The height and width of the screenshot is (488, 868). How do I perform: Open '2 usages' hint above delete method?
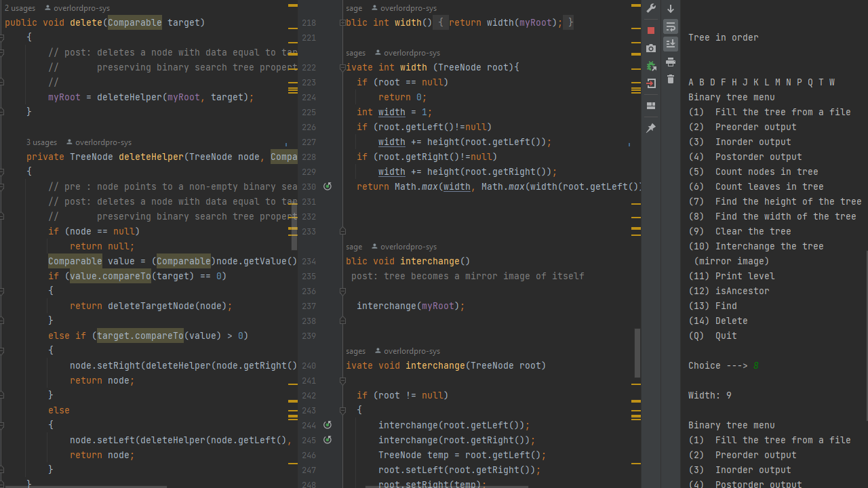[20, 8]
